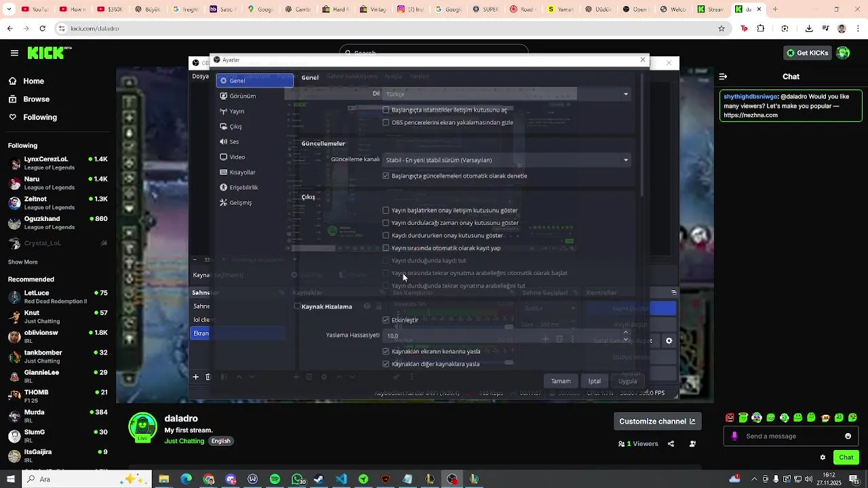The image size is (868, 488).
Task: Open WhatsApp from taskbar
Action: pos(298,479)
